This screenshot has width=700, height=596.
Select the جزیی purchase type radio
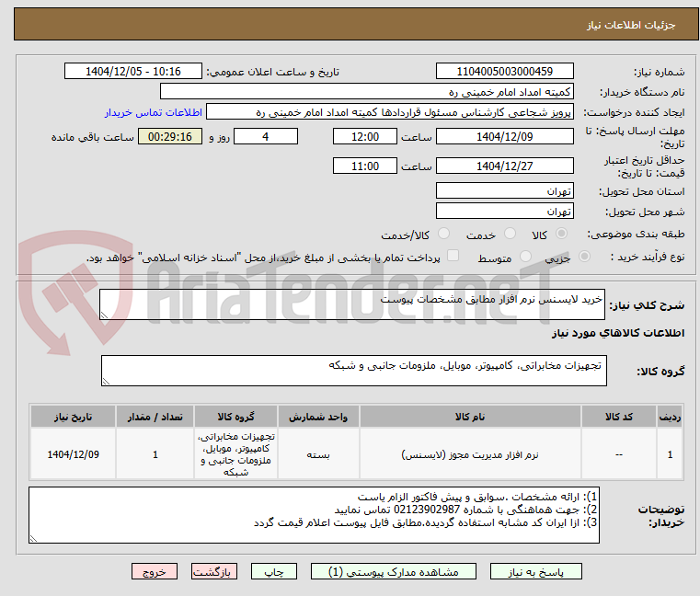tap(584, 257)
